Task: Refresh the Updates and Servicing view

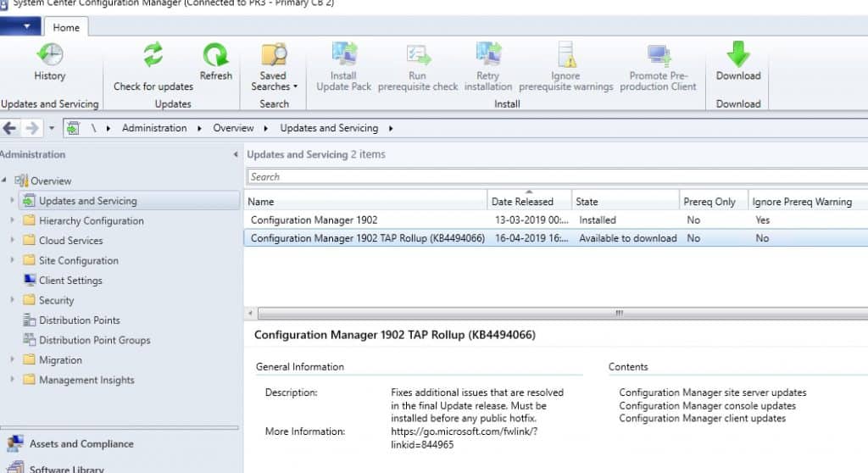Action: pyautogui.click(x=216, y=62)
